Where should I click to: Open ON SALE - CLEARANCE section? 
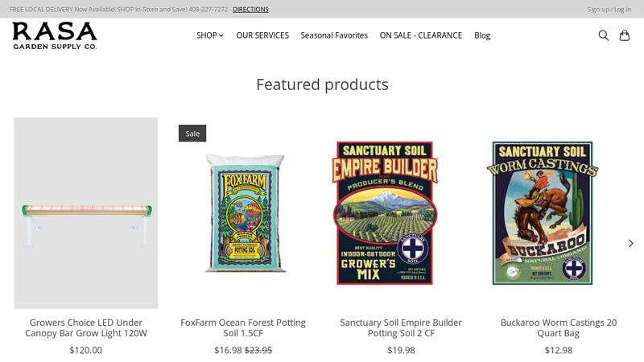click(421, 35)
